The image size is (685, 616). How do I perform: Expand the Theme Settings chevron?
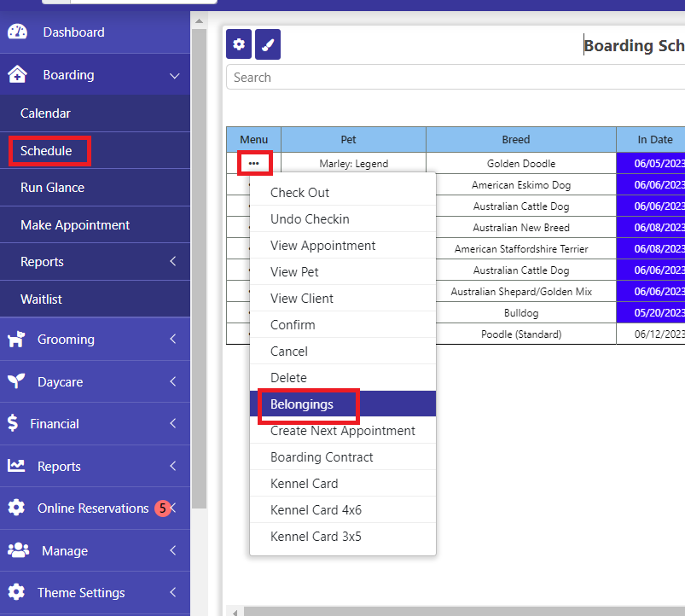tap(173, 593)
